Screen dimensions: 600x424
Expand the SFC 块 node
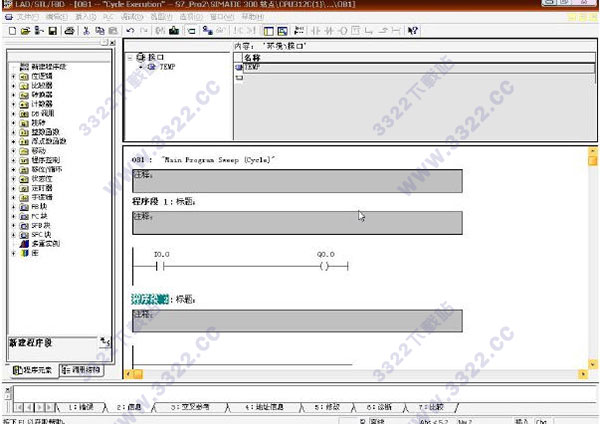13,235
